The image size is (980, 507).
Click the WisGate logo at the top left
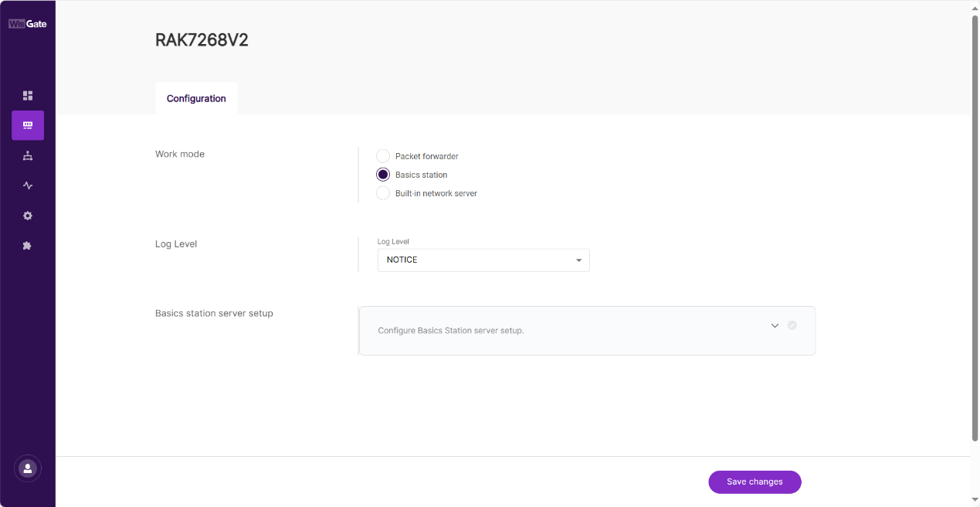28,23
